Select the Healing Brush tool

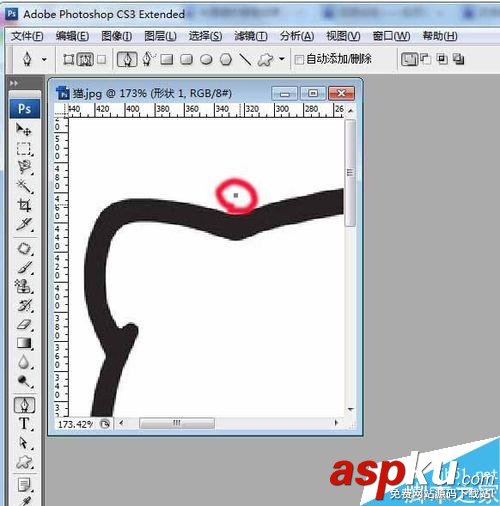pos(24,248)
